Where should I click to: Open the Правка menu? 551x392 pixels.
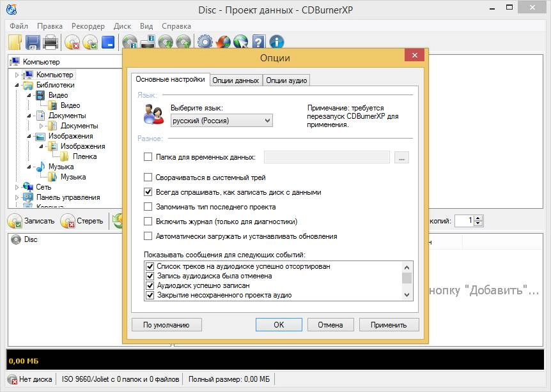50,26
